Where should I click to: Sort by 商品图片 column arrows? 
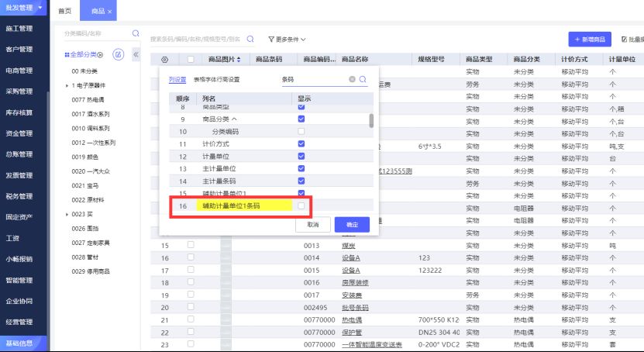[239, 59]
